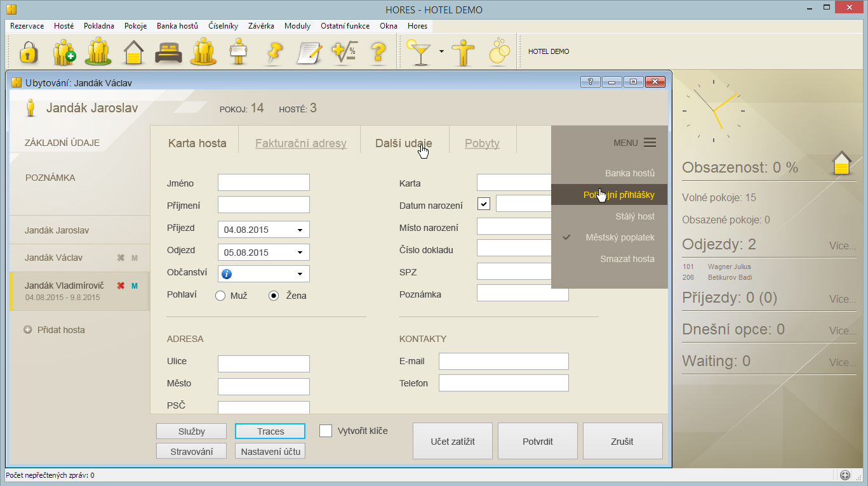Click the add guests icon with green plus
This screenshot has height=486, width=868.
(x=63, y=51)
